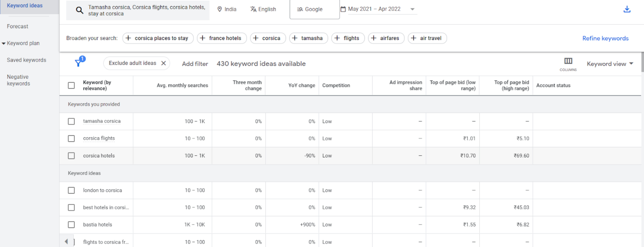Click the ₹69.60 high range bid
The width and height of the screenshot is (644, 247).
pyautogui.click(x=521, y=156)
